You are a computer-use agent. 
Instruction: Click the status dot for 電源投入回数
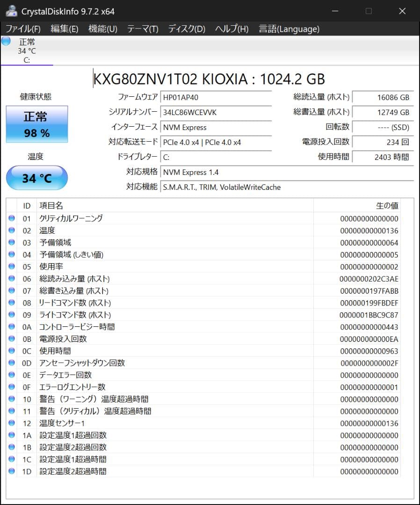12,339
